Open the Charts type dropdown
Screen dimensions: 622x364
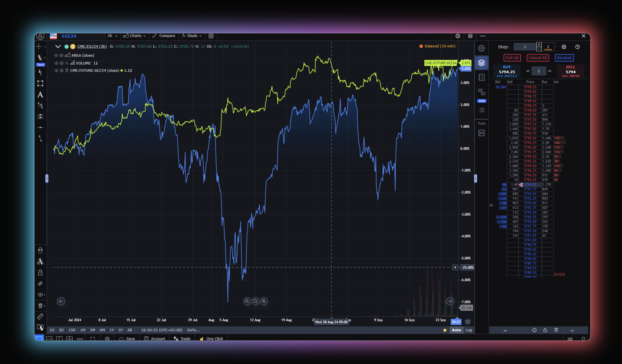click(134, 36)
